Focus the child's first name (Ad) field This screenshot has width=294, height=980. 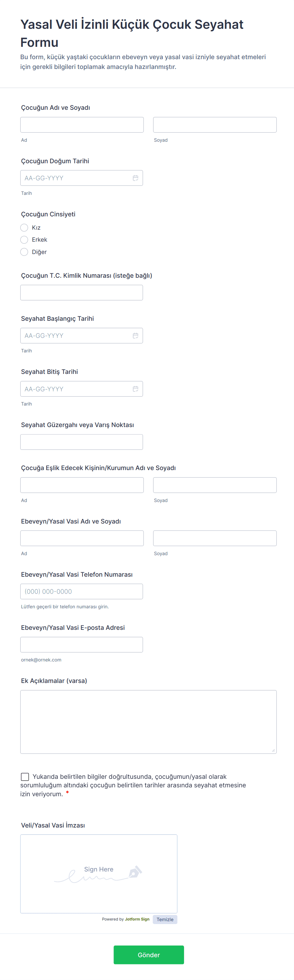(x=82, y=125)
